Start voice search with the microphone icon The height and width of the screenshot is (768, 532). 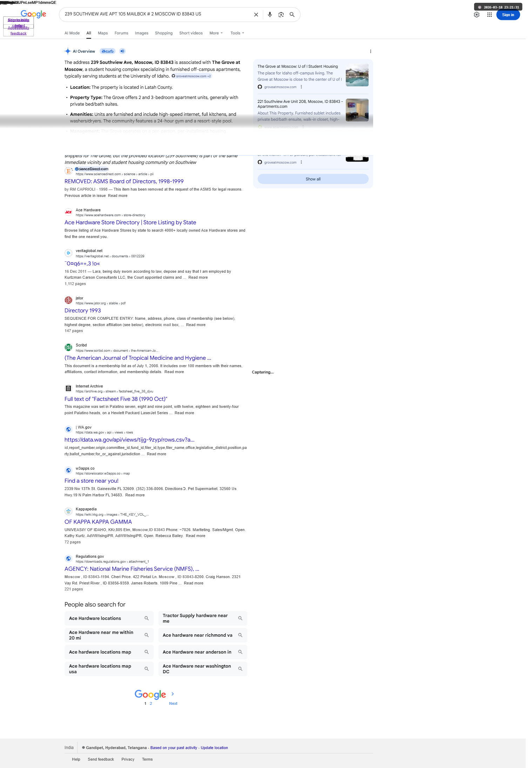(270, 15)
